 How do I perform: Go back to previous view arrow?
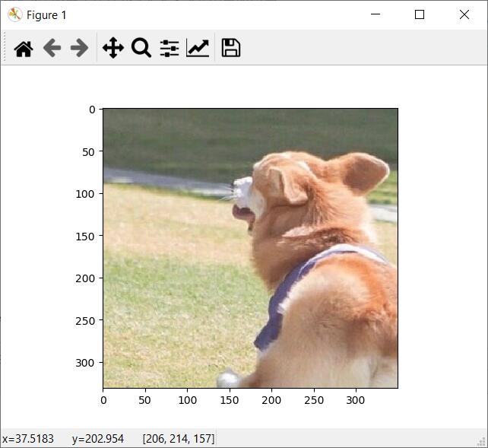click(x=52, y=48)
